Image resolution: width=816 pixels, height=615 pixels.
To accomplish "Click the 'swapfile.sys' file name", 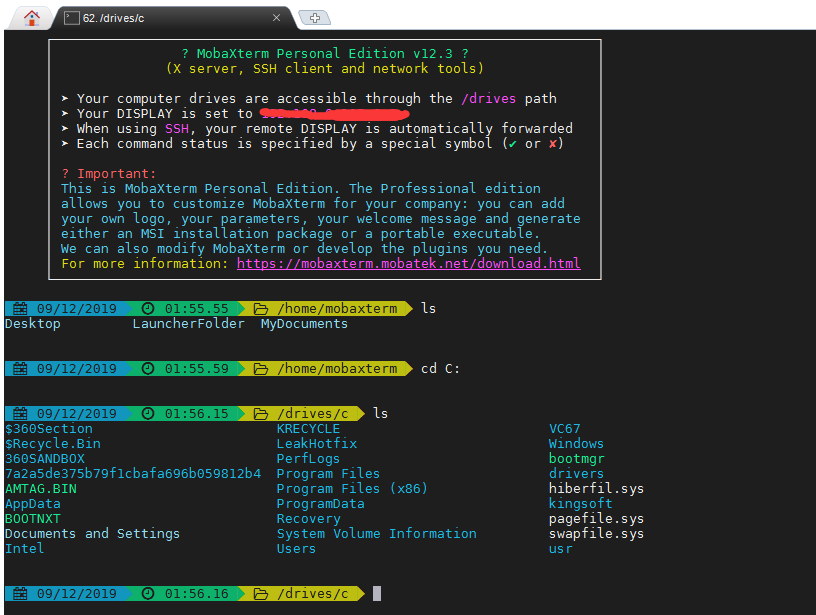I will (596, 534).
